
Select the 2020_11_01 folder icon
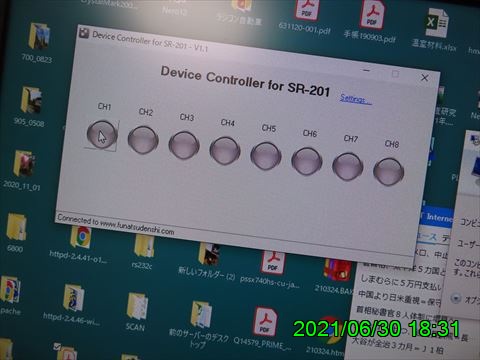24,163
